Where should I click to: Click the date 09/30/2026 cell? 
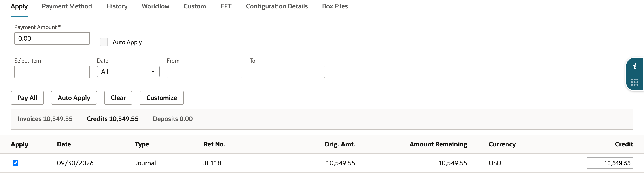coord(75,163)
